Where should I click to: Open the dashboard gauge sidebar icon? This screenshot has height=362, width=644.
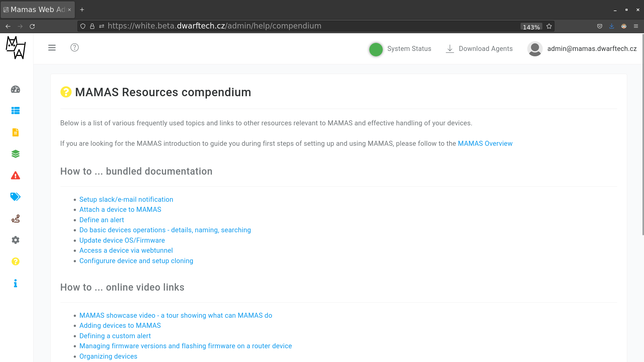[15, 89]
